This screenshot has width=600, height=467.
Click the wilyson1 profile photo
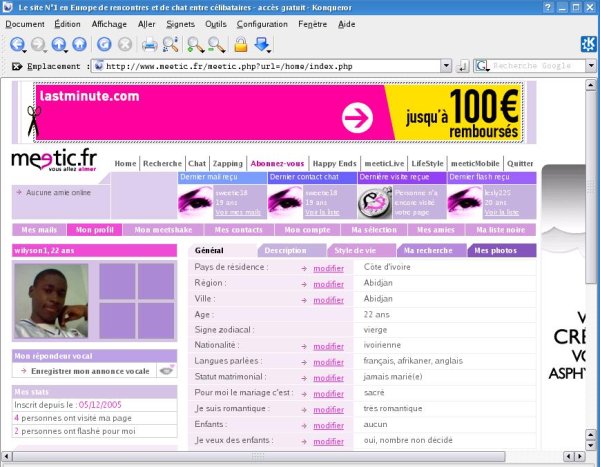point(51,301)
